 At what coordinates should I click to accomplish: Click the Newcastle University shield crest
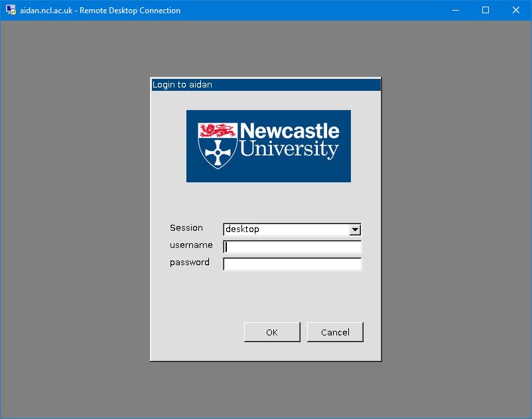(218, 146)
